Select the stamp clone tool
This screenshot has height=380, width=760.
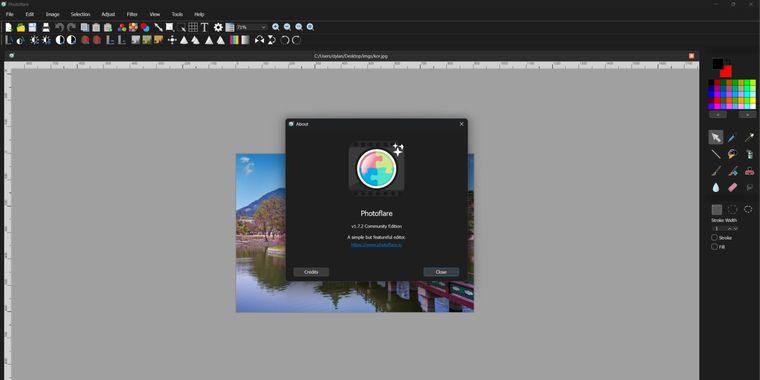[749, 171]
